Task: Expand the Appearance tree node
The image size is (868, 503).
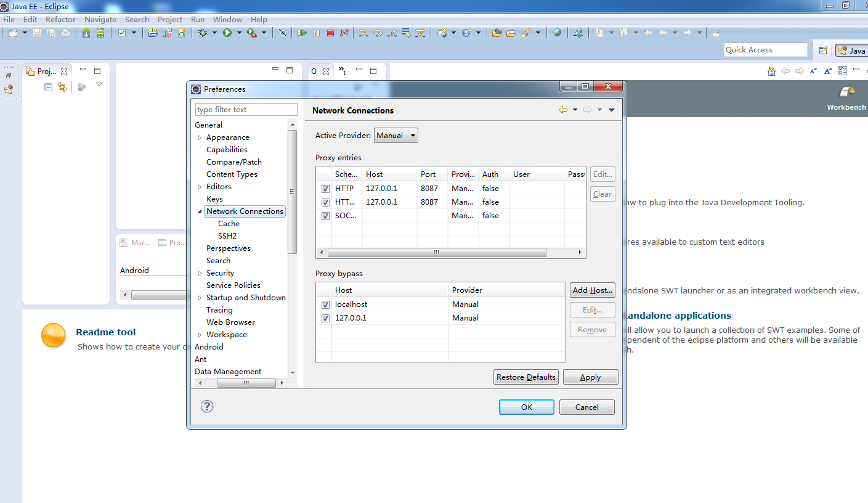Action: [200, 137]
